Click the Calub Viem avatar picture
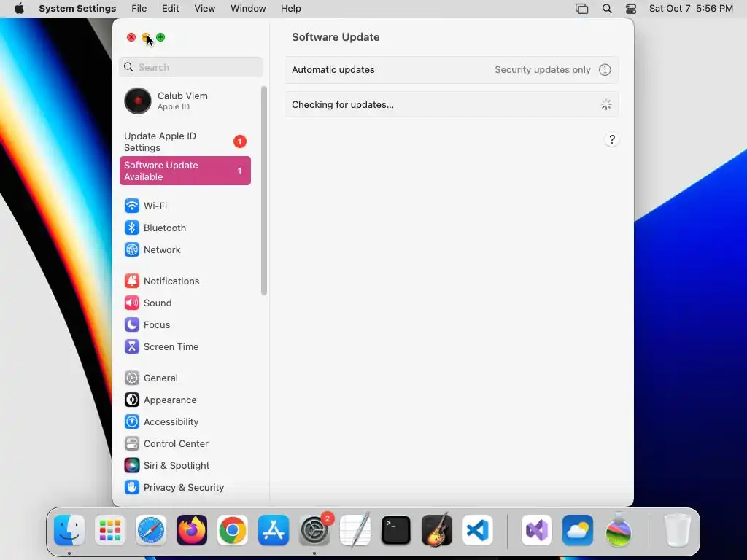Image resolution: width=747 pixels, height=560 pixels. (138, 101)
